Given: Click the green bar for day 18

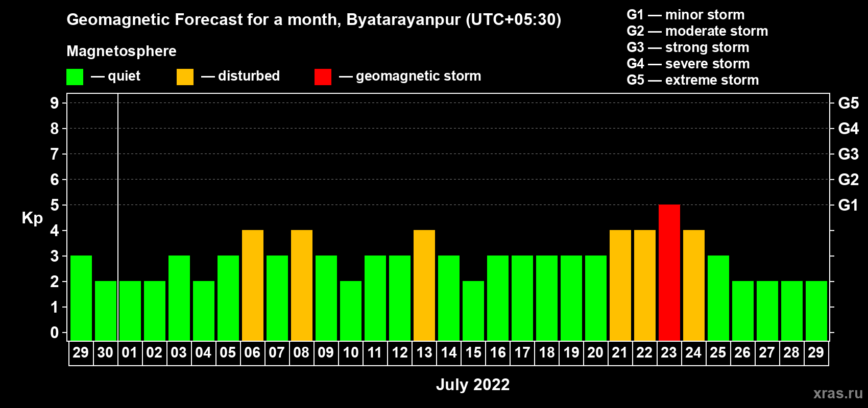Looking at the screenshot, I should click(x=547, y=298).
